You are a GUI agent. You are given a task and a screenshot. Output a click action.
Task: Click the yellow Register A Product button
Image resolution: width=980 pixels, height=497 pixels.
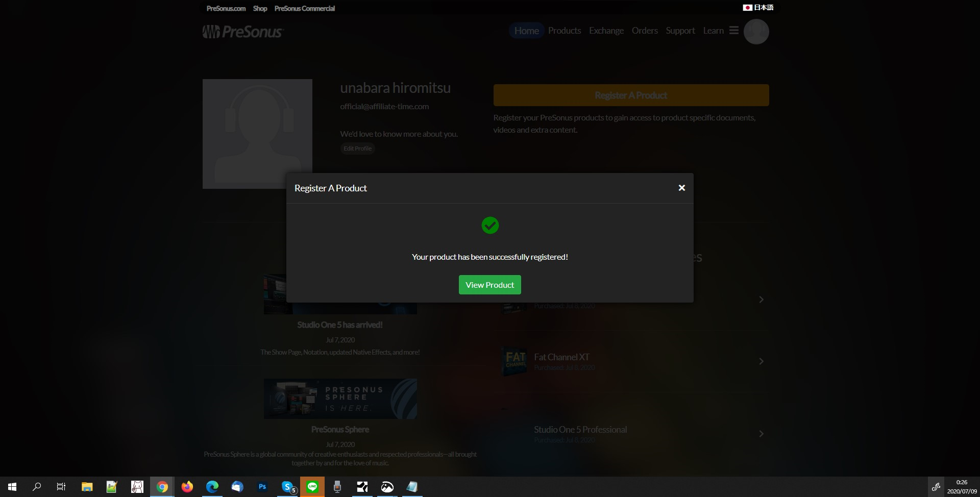pos(631,95)
